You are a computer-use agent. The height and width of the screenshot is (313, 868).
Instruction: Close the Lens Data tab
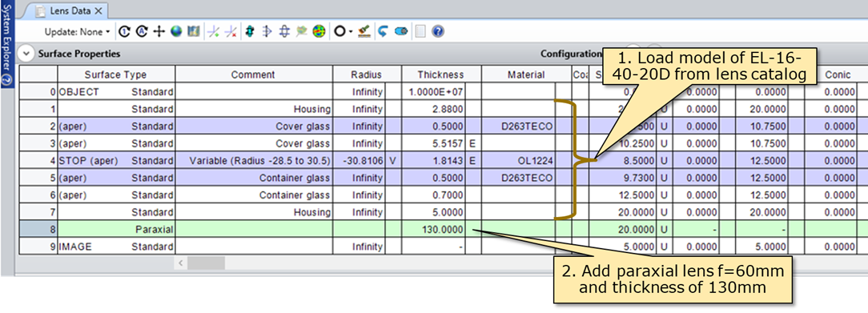(98, 10)
